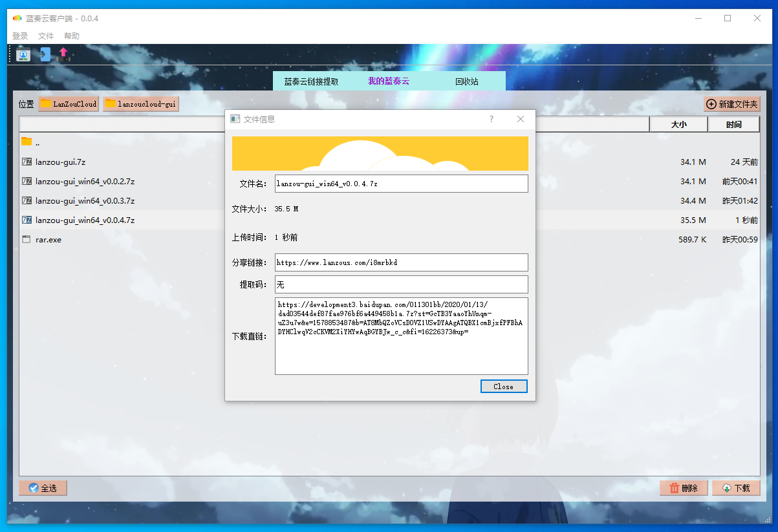Click the logout arrow icon in toolbar

click(x=44, y=54)
